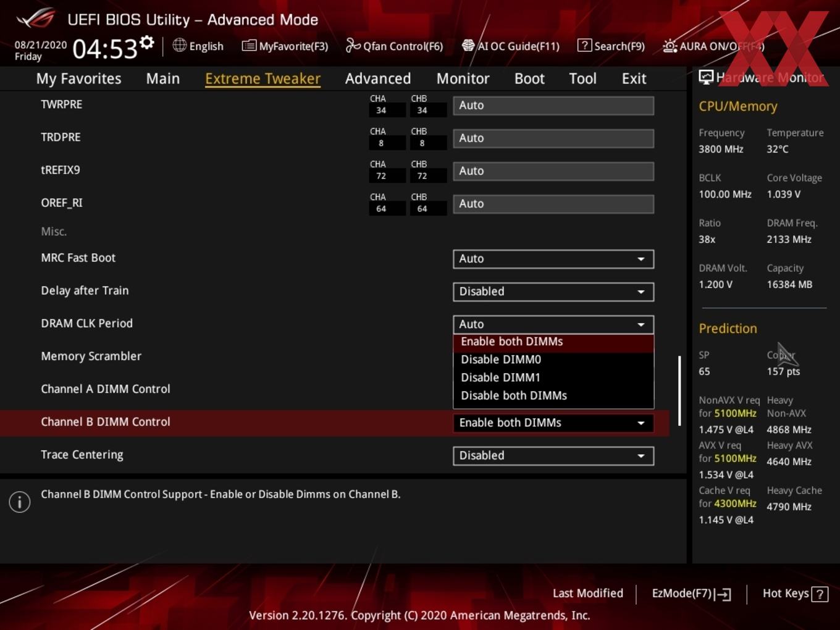Open AI OC Guide(F11)
840x630 pixels.
click(518, 46)
